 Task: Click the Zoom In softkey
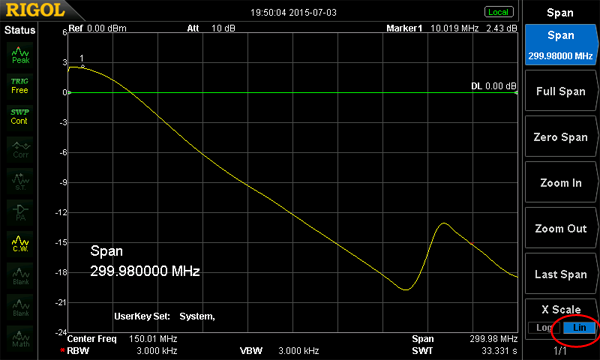point(561,183)
